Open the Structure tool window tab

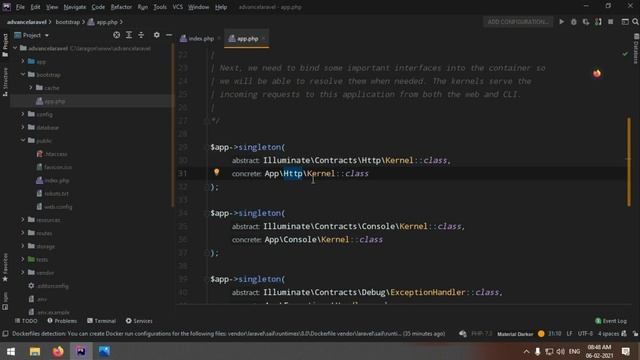pyautogui.click(x=5, y=82)
